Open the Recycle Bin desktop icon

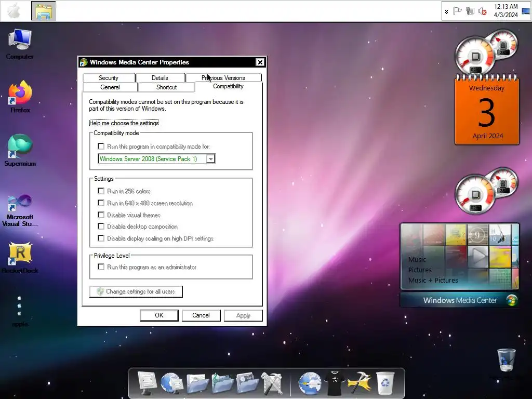(x=506, y=361)
